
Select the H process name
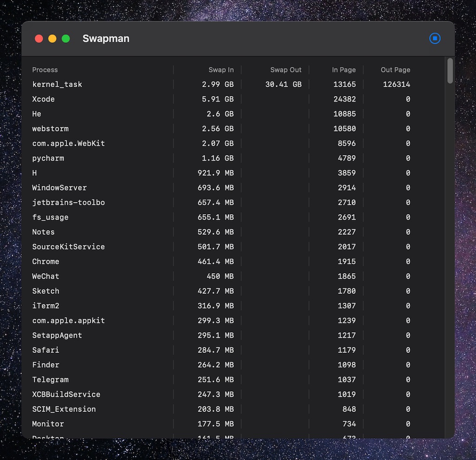[x=34, y=173]
